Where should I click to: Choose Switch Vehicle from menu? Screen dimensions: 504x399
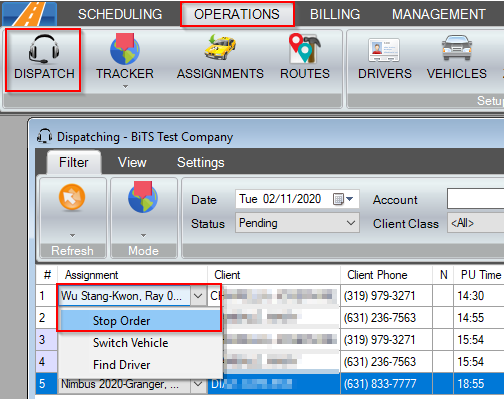pyautogui.click(x=140, y=343)
